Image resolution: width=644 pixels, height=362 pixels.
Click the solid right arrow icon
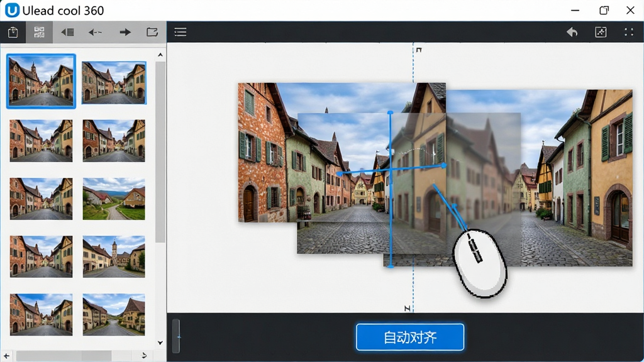[125, 32]
